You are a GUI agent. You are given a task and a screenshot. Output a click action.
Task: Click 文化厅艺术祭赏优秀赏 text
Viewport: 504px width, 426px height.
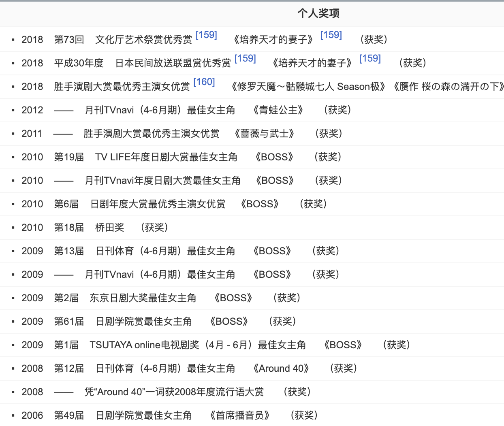143,40
